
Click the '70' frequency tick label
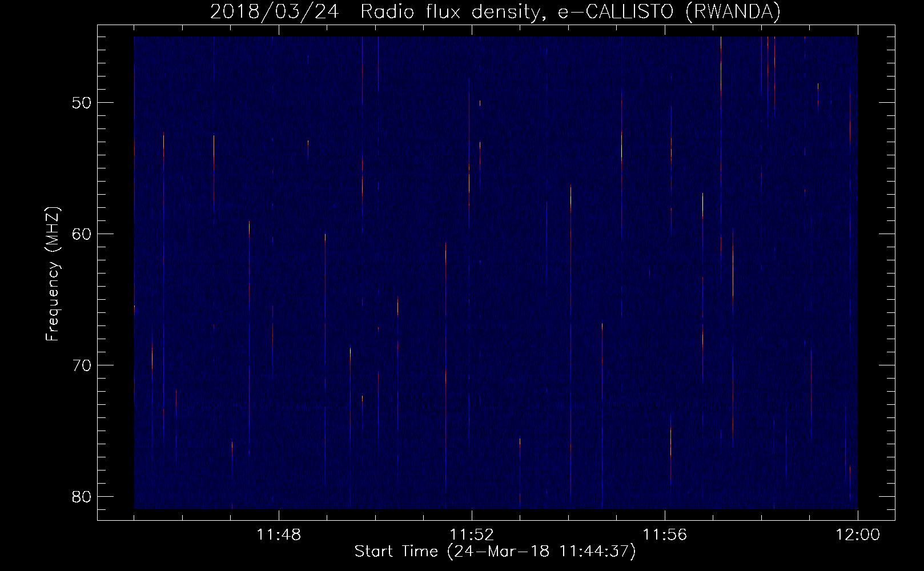[x=82, y=366]
